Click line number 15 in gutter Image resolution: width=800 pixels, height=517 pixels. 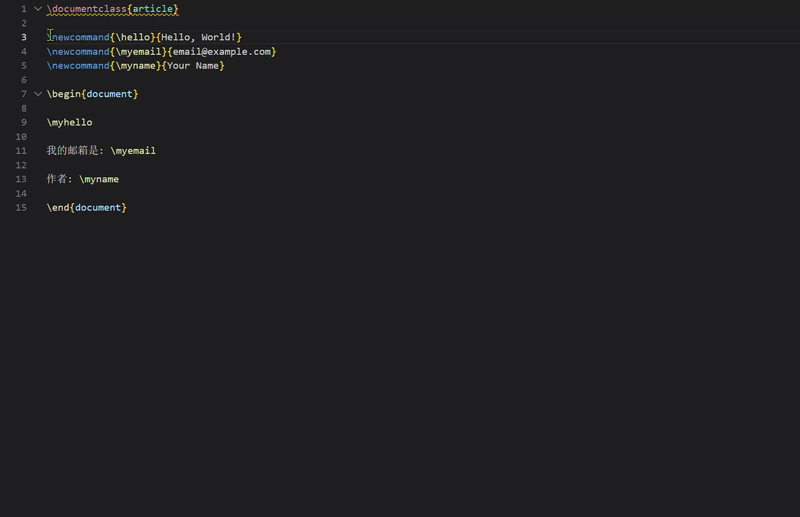click(x=21, y=207)
